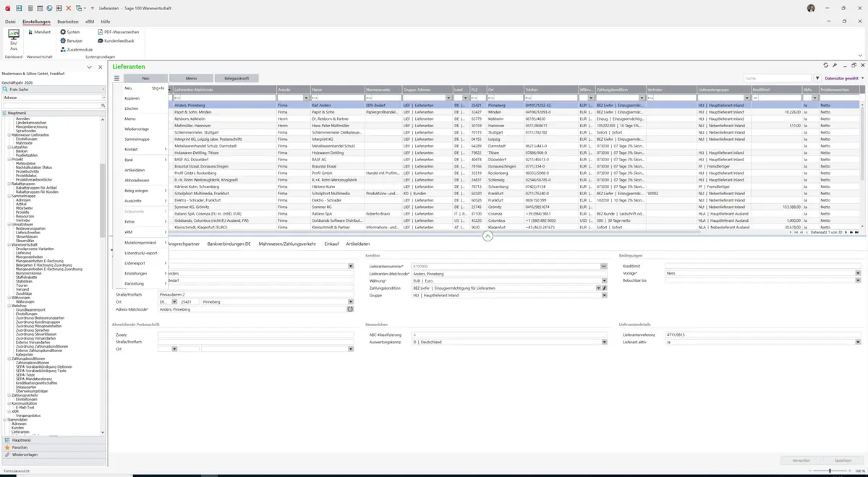868x477 pixels.
Task: Open the Währung dropdown in Kreditor section
Action: click(605, 281)
